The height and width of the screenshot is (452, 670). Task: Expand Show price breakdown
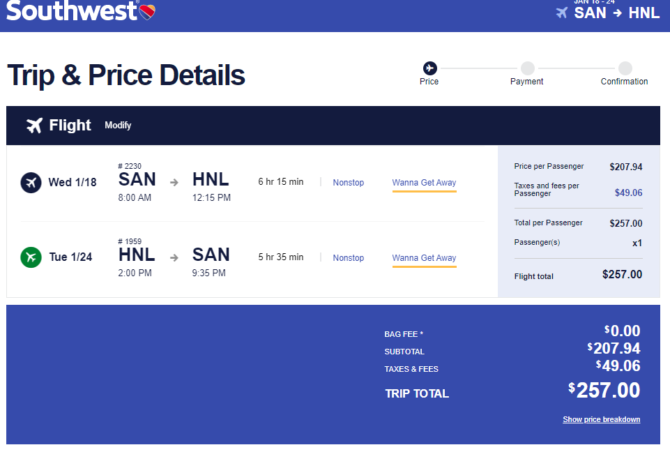[x=601, y=419]
